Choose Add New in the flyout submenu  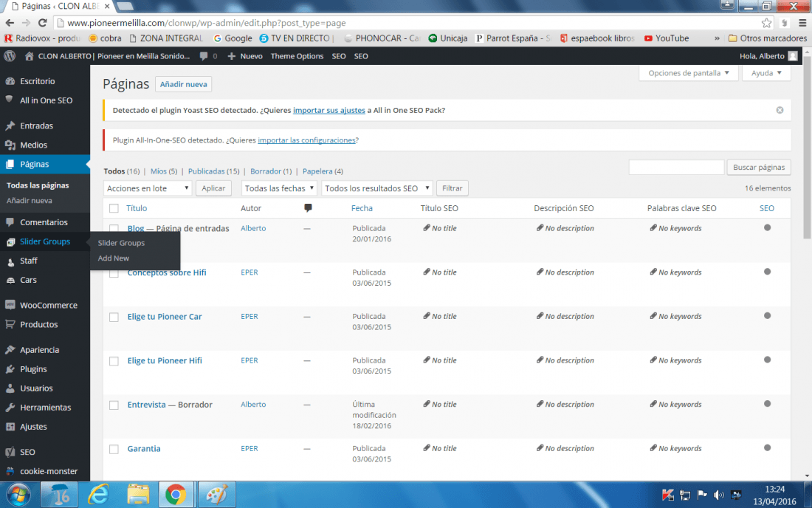pyautogui.click(x=114, y=258)
